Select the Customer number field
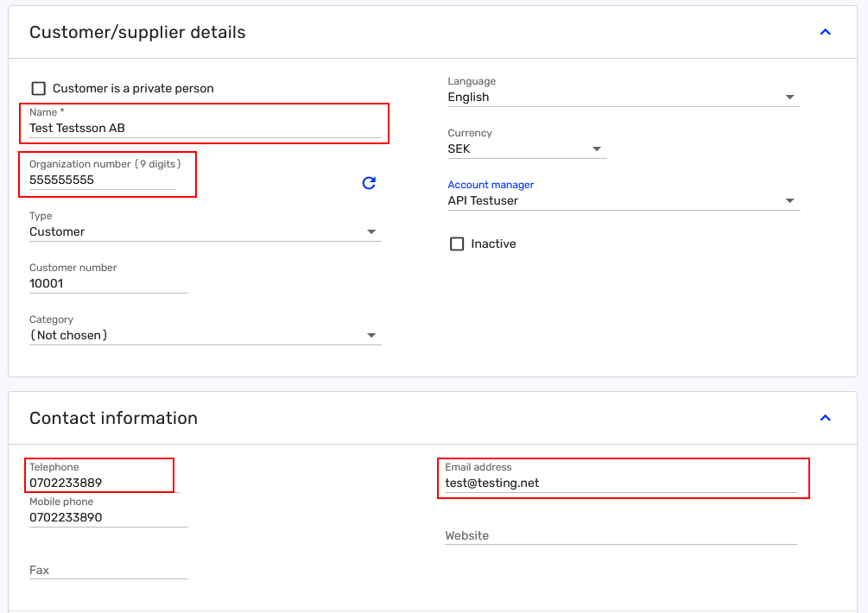The width and height of the screenshot is (868, 613). click(x=108, y=284)
